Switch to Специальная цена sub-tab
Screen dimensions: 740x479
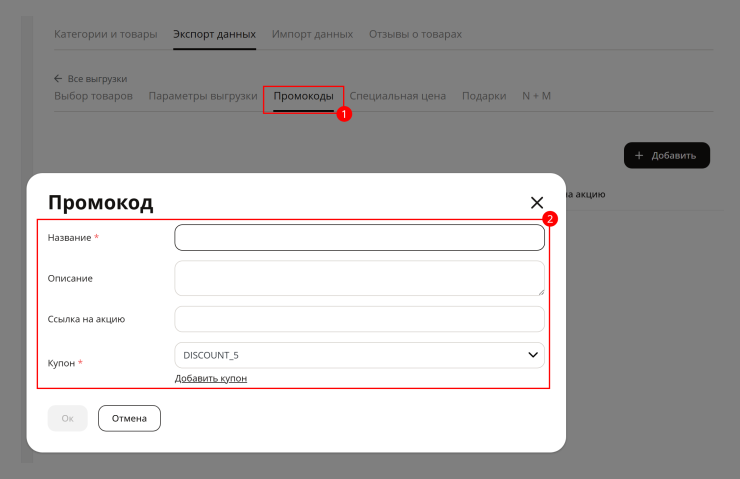397,96
